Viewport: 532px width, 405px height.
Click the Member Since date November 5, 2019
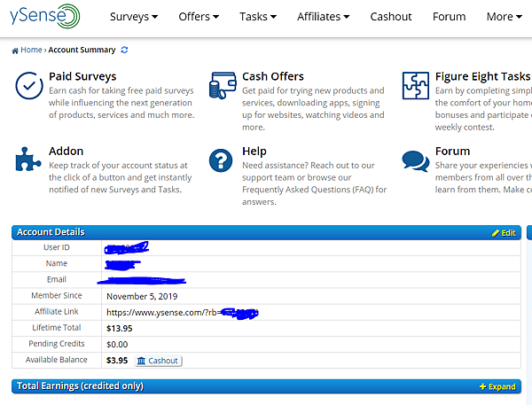click(x=142, y=297)
